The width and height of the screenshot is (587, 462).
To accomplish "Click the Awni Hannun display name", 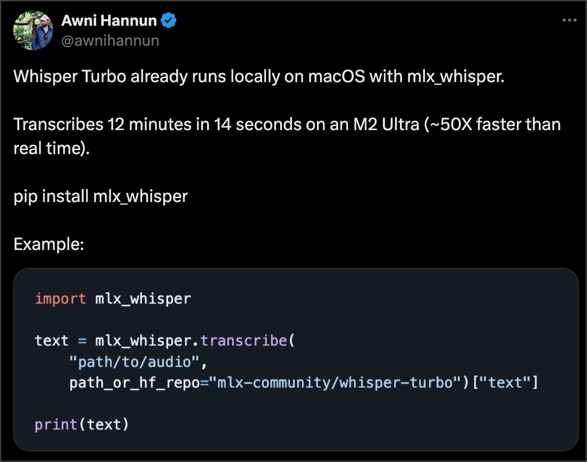I will (109, 21).
